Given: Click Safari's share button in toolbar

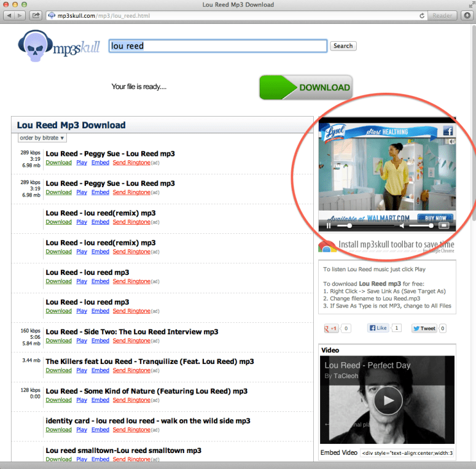Looking at the screenshot, I should tap(36, 15).
